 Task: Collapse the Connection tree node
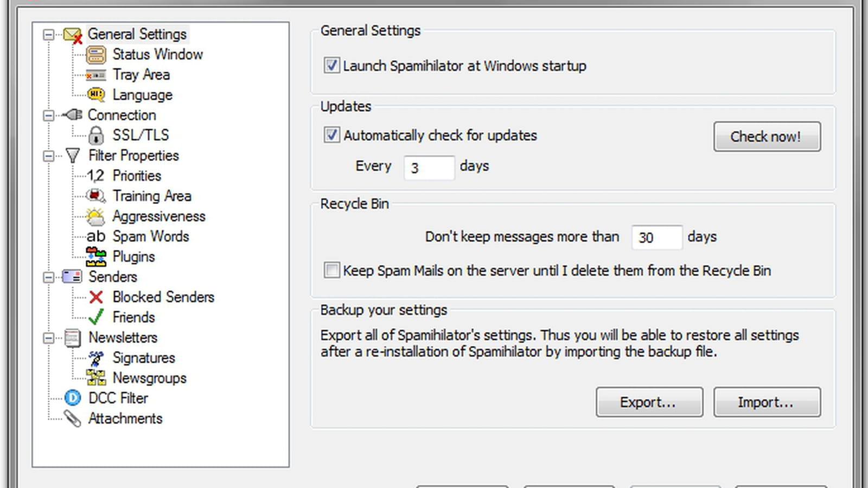pos(49,115)
